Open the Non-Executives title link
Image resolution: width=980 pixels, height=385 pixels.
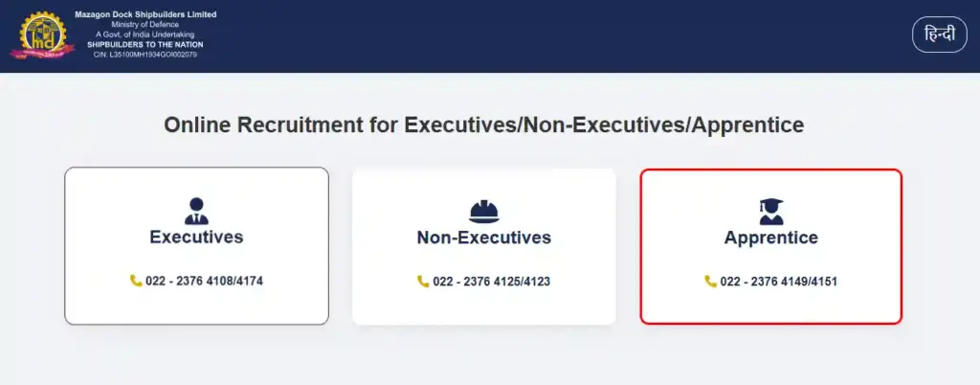[x=483, y=238]
